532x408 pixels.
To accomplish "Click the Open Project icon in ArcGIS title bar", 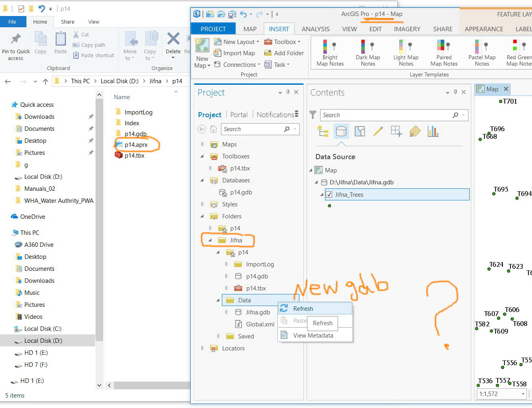I will coord(221,14).
